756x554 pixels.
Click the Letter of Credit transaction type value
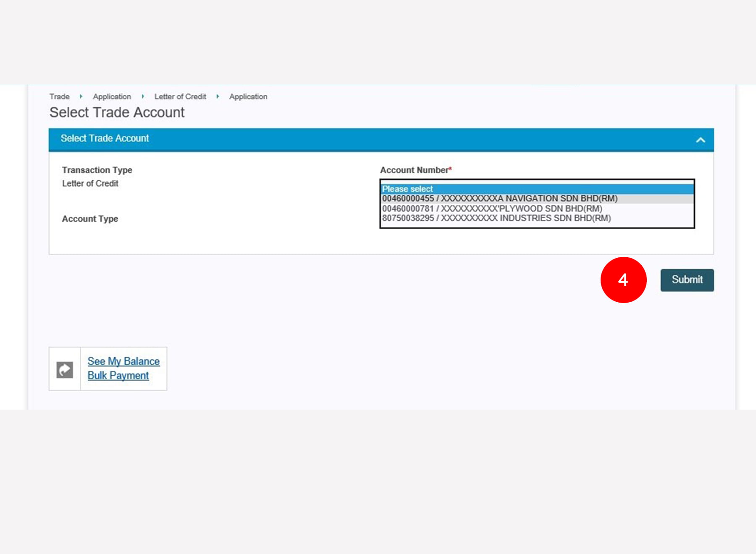(x=90, y=183)
